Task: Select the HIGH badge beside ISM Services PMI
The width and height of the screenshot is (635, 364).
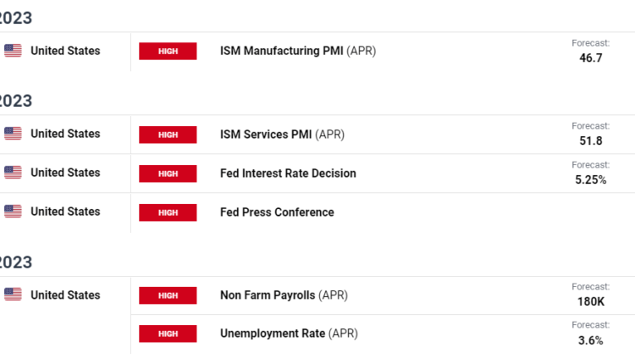Action: coord(168,134)
